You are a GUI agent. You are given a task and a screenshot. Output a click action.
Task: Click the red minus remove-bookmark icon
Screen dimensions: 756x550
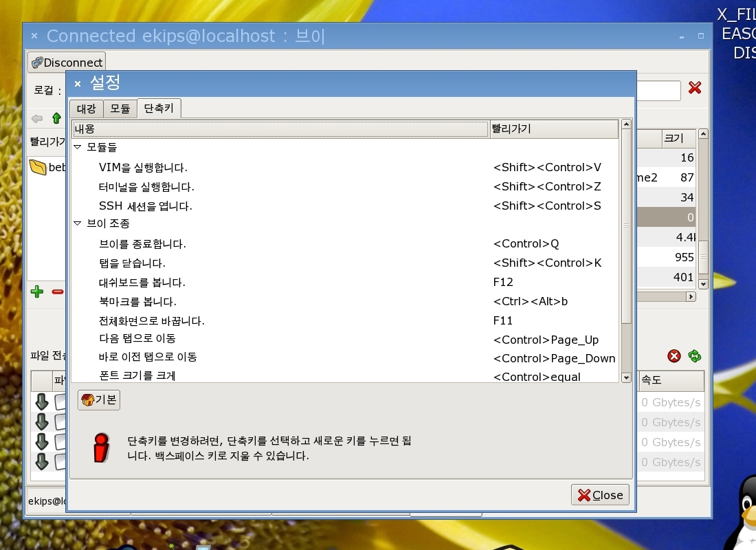58,291
